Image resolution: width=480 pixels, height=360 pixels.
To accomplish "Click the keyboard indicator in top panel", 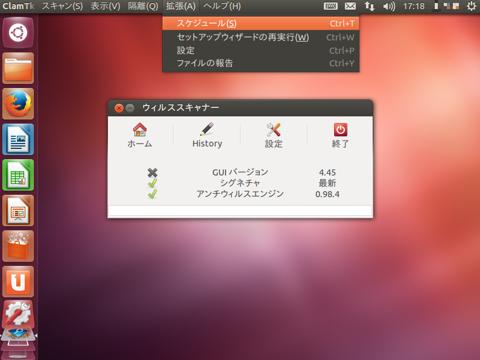I will point(331,6).
